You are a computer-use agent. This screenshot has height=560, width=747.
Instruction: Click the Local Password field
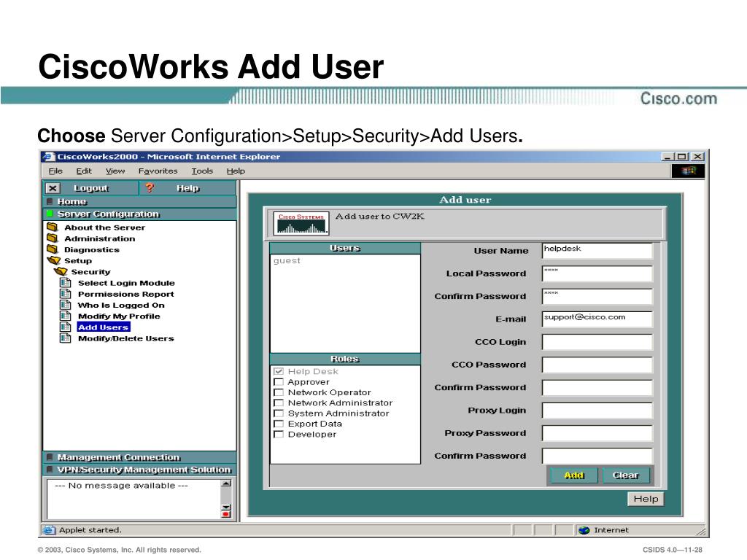coord(597,273)
